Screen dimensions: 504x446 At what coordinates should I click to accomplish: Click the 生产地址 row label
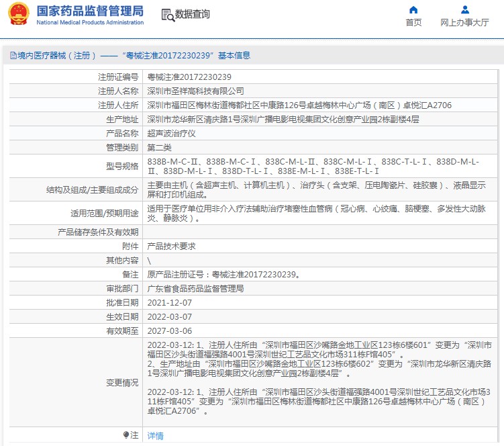coord(122,120)
